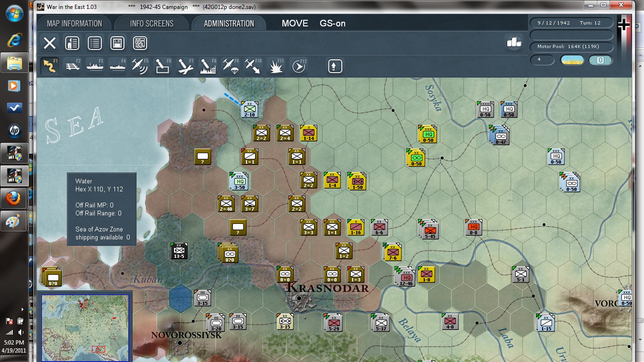
Task: Click the Motor Pool 164K (119K) readout
Action: click(572, 47)
